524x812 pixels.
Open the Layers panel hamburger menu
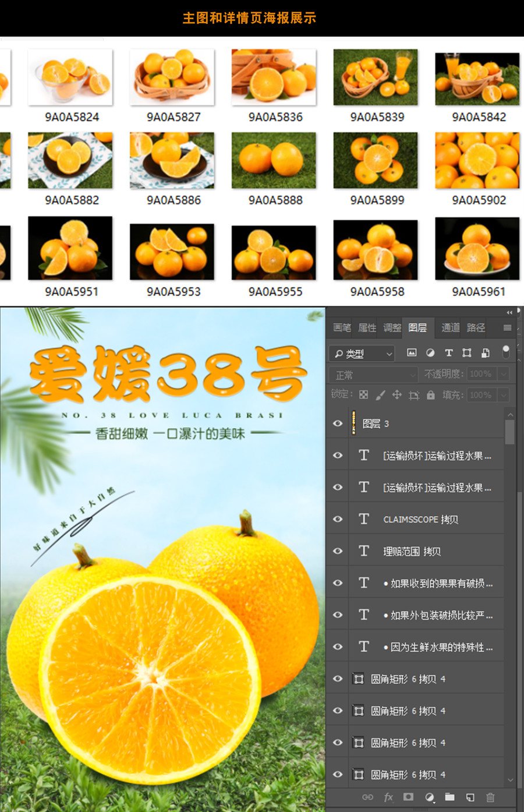508,328
